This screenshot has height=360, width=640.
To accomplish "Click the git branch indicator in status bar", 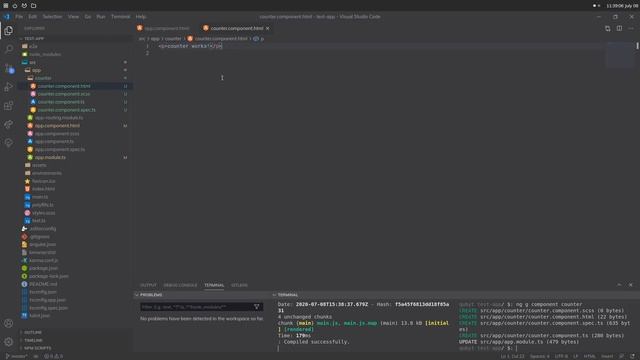I will point(16,356).
